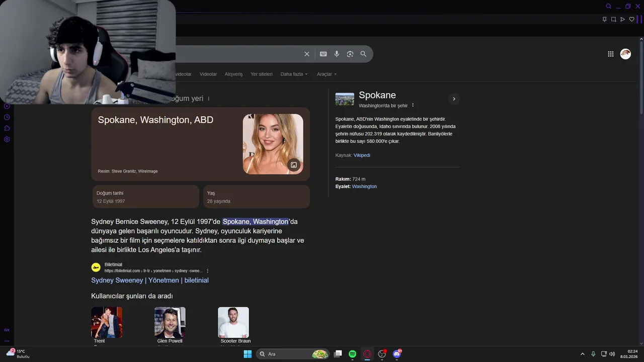This screenshot has width=644, height=362.
Task: Select the Yer siteleri search tab
Action: click(x=262, y=74)
